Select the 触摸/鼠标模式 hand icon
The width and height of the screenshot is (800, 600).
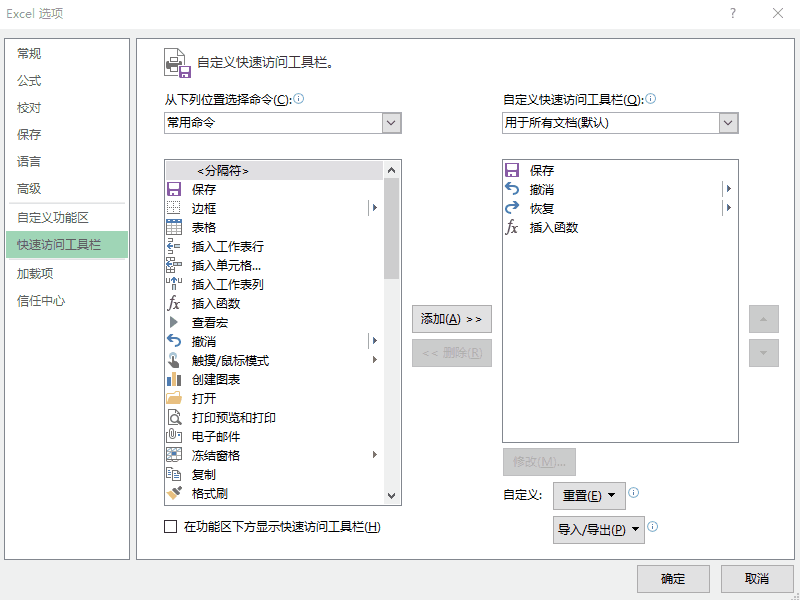[x=174, y=360]
